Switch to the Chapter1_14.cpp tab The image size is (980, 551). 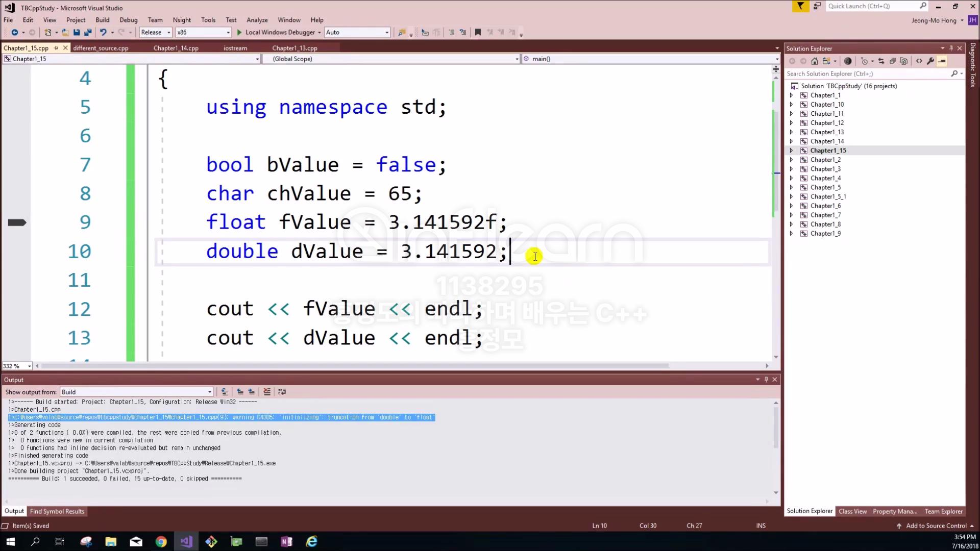click(176, 48)
